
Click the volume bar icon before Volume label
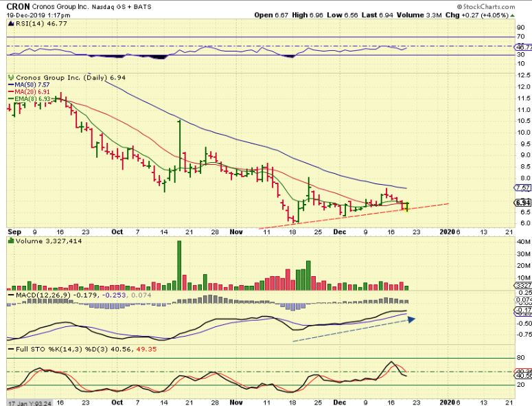click(11, 240)
